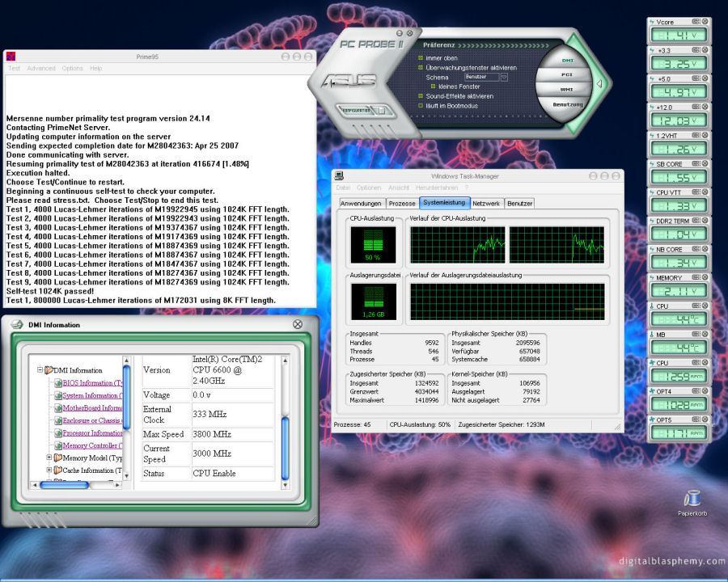The image size is (728, 582).
Task: Open settings icon on SB CORE sensor panel
Action: [x=696, y=163]
